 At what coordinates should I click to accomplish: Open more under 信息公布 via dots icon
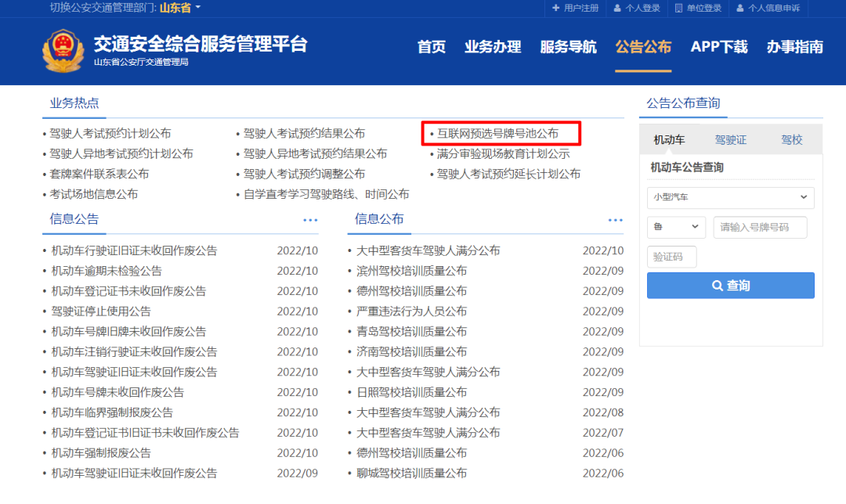click(616, 220)
